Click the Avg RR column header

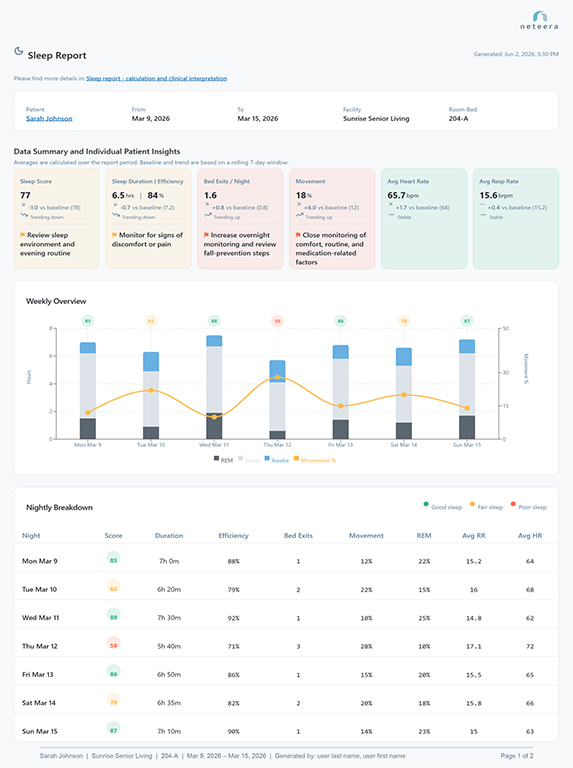tap(474, 536)
